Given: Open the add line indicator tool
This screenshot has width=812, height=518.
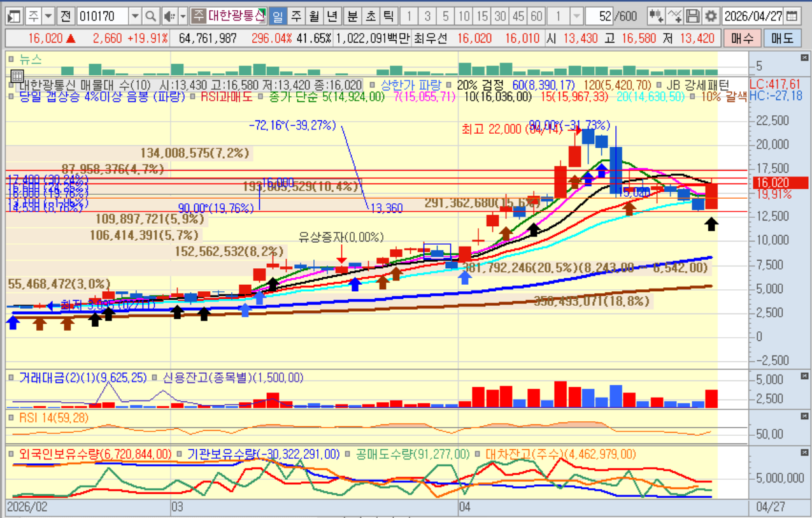Looking at the screenshot, I should pyautogui.click(x=676, y=16).
